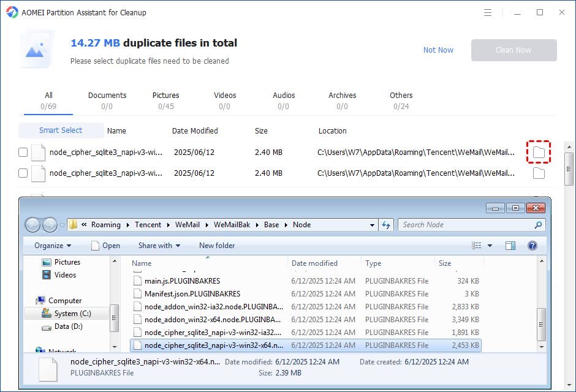Image resolution: width=576 pixels, height=392 pixels.
Task: Click the Roaming breadcrumb segment
Action: [x=106, y=225]
